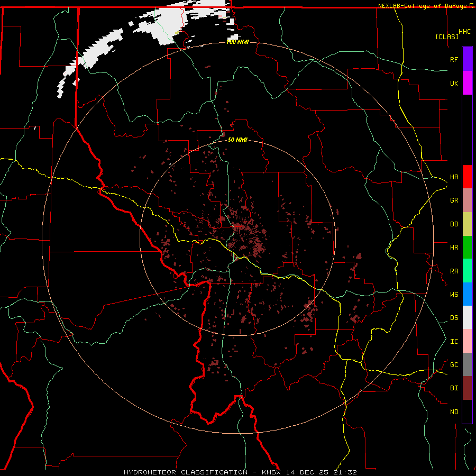Click the dark red BI legend swatch

[x=467, y=388]
